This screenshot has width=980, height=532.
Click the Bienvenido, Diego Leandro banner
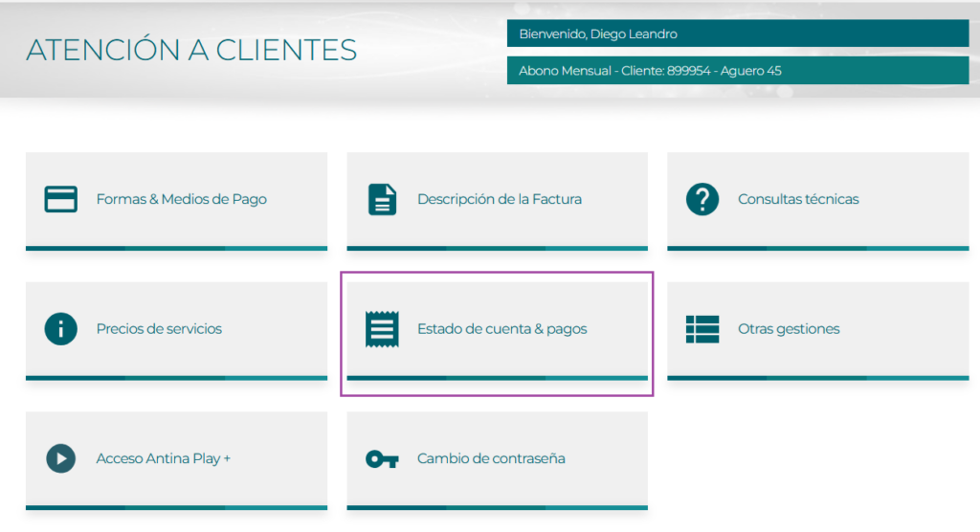pyautogui.click(x=737, y=34)
